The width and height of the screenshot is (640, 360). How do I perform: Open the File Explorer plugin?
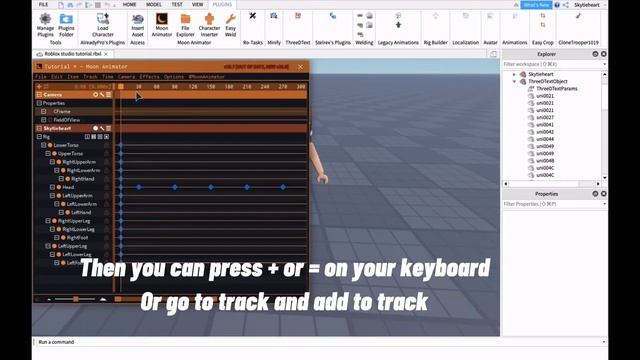(x=185, y=25)
